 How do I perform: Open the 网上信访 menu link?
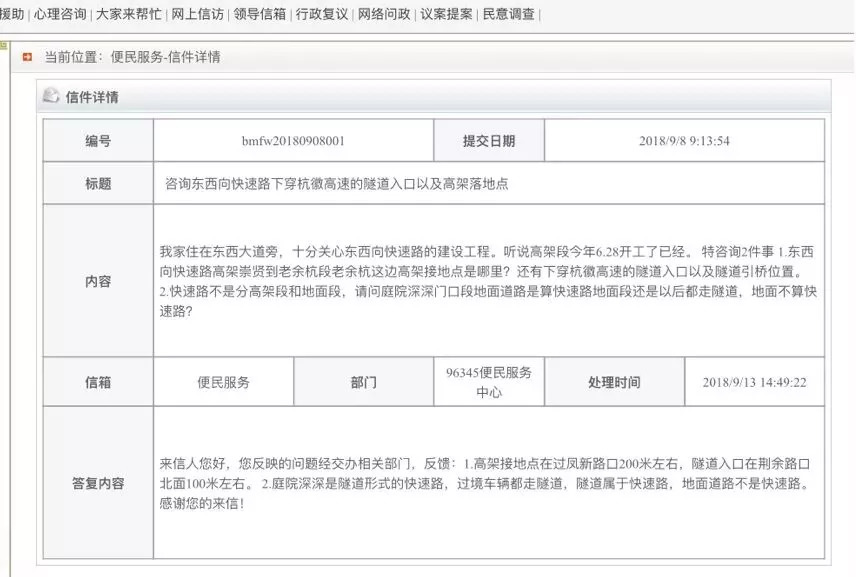[198, 14]
